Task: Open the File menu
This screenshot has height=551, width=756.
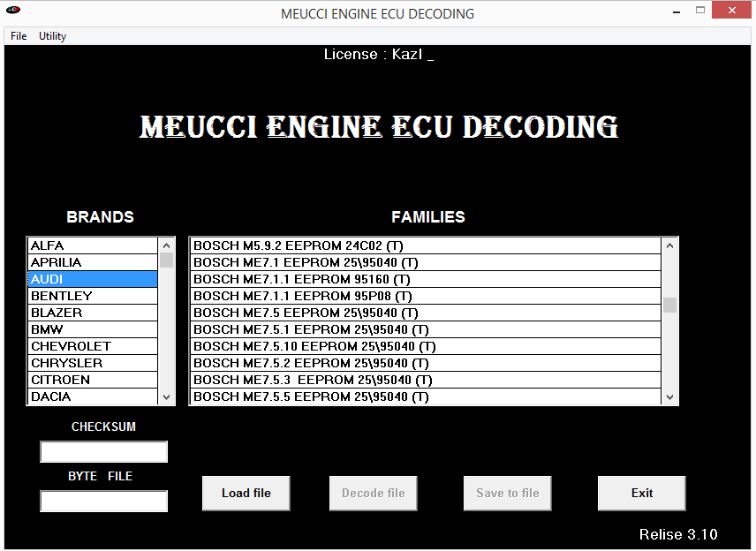Action: 19,36
